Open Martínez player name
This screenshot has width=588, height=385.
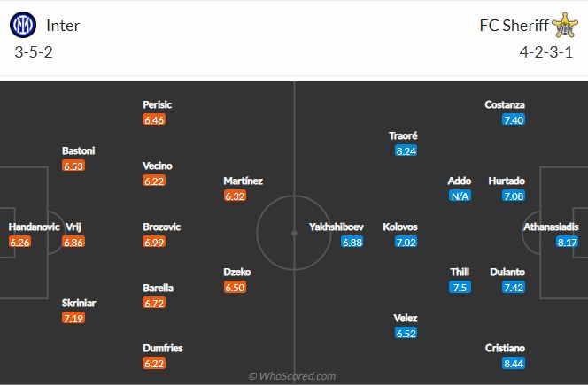pos(243,181)
